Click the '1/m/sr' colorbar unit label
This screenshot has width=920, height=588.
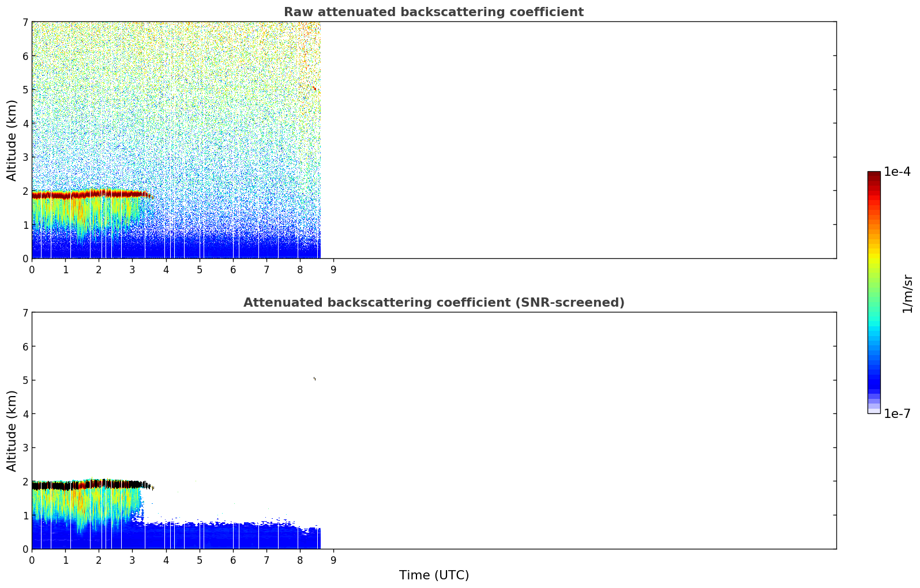point(907,293)
